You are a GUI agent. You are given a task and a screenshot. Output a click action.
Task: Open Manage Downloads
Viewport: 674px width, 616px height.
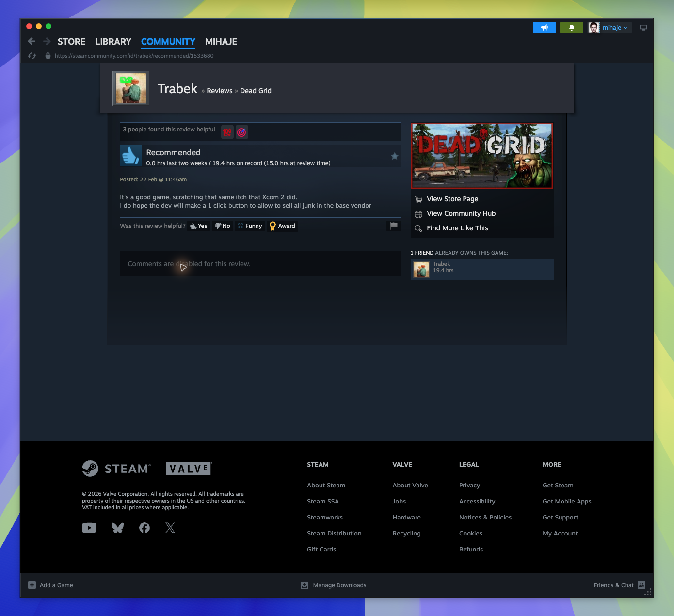tap(334, 585)
